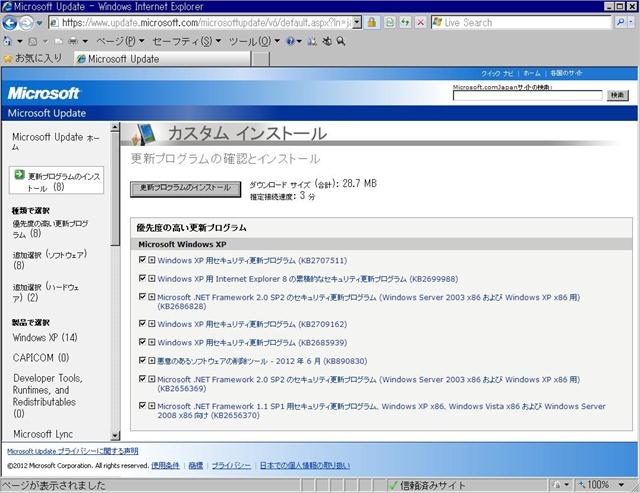This screenshot has height=493, width=640.
Task: Click the security lock icon in address bar
Action: 371,22
